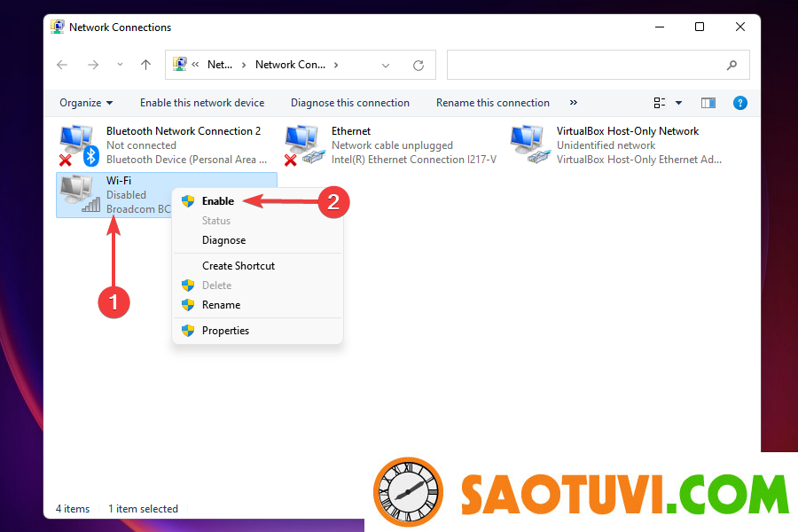Open recent locations dropdown arrow
Image resolution: width=798 pixels, height=532 pixels.
pos(121,65)
